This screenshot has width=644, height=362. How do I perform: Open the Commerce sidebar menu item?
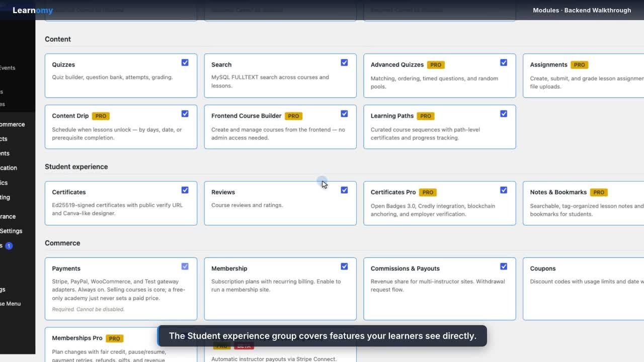tap(12, 125)
